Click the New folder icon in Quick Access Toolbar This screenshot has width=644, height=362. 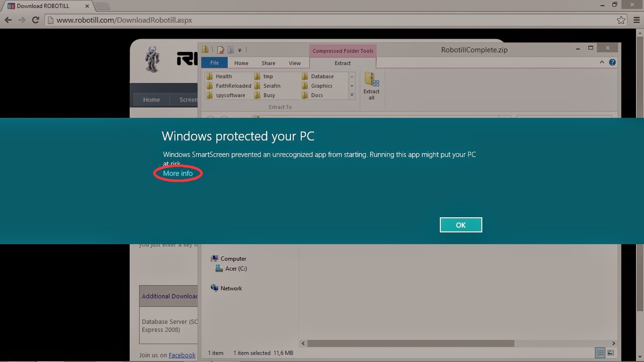[x=231, y=50]
